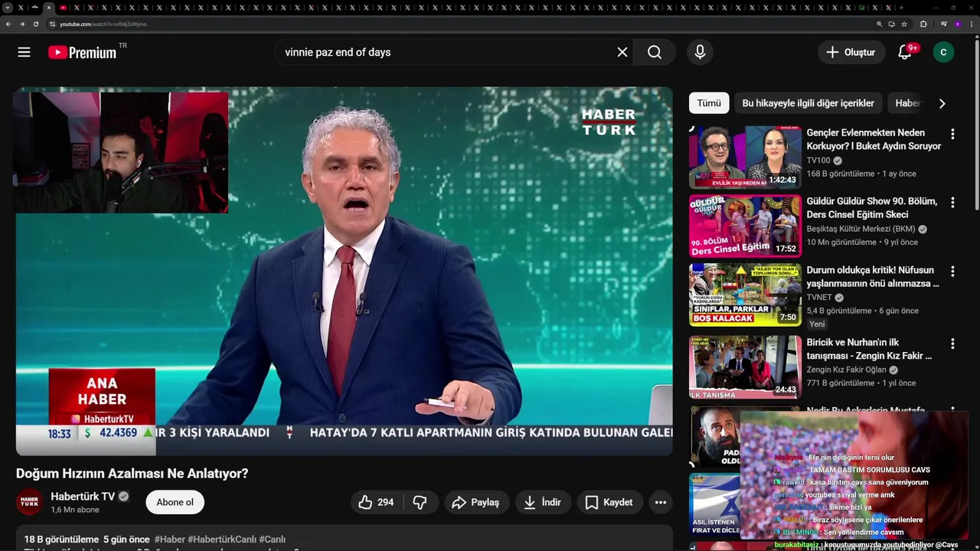
Task: Share the video with the Paylaş button
Action: [x=475, y=502]
